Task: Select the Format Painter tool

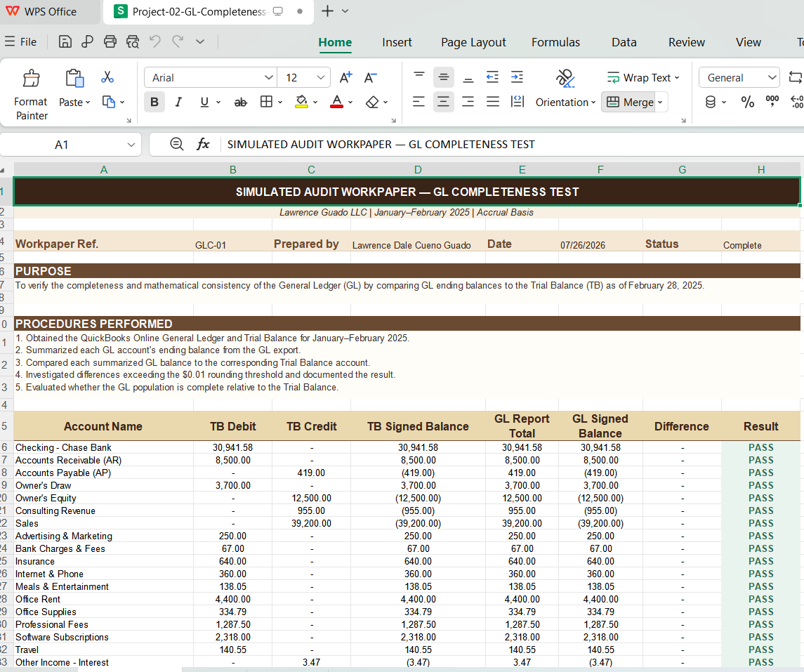Action: point(31,95)
